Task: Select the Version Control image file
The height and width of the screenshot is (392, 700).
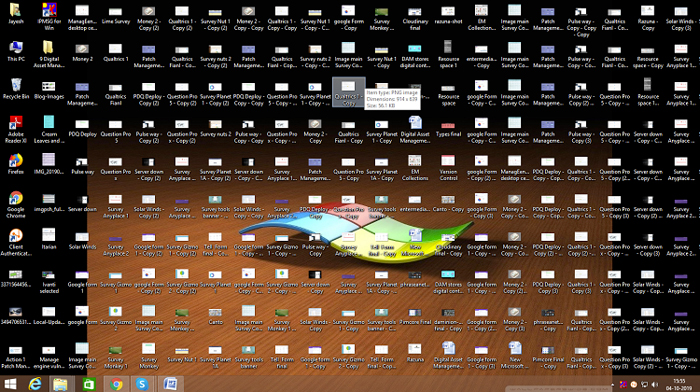Action: [448, 167]
